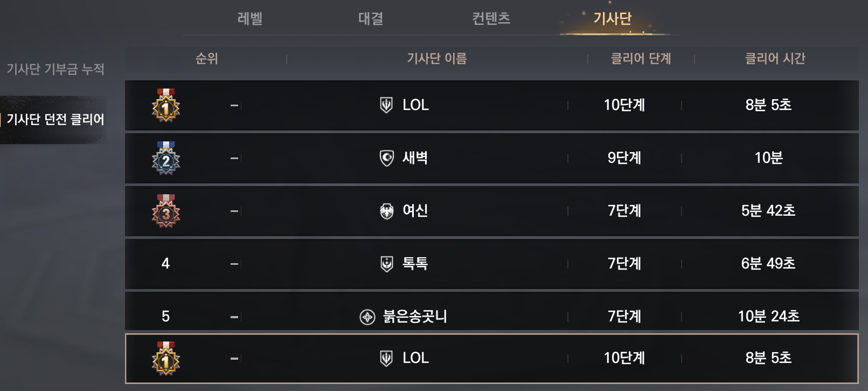Click the 클리어 시간 column header
Viewport: 868px width, 391px height.
coord(775,58)
